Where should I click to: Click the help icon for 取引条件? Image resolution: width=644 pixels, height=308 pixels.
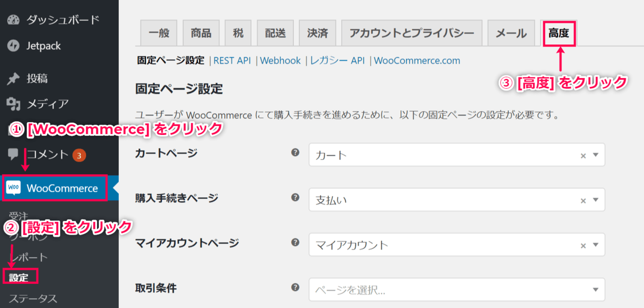coord(296,287)
